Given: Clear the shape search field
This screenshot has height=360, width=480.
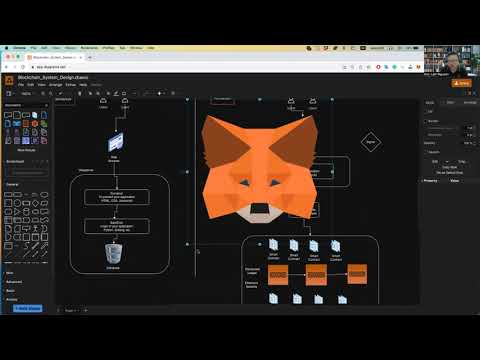Looking at the screenshot, I should [46, 105].
